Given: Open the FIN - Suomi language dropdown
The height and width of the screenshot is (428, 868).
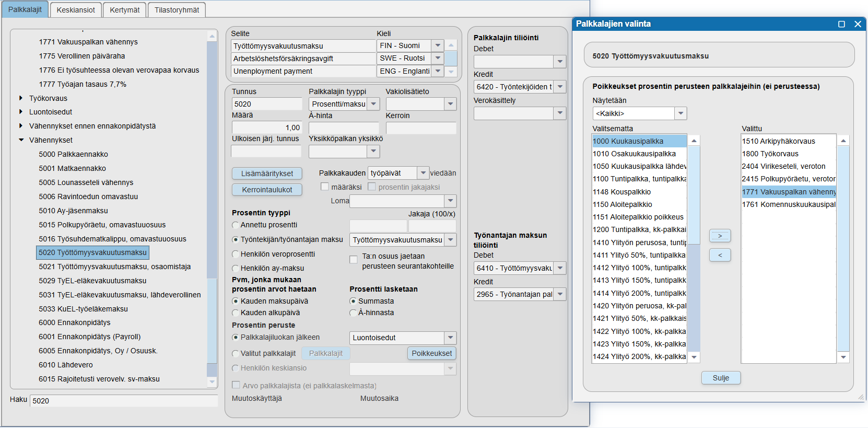Looking at the screenshot, I should pyautogui.click(x=438, y=45).
